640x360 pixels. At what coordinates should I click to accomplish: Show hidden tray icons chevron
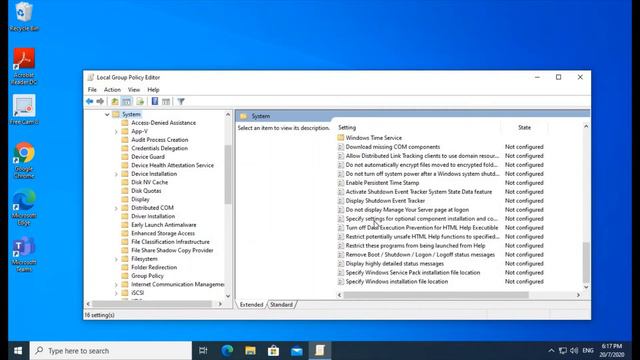click(x=551, y=351)
